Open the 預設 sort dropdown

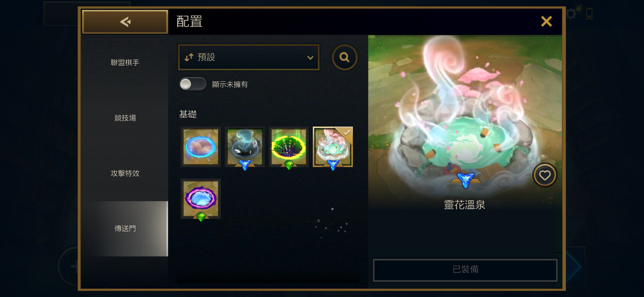[249, 57]
